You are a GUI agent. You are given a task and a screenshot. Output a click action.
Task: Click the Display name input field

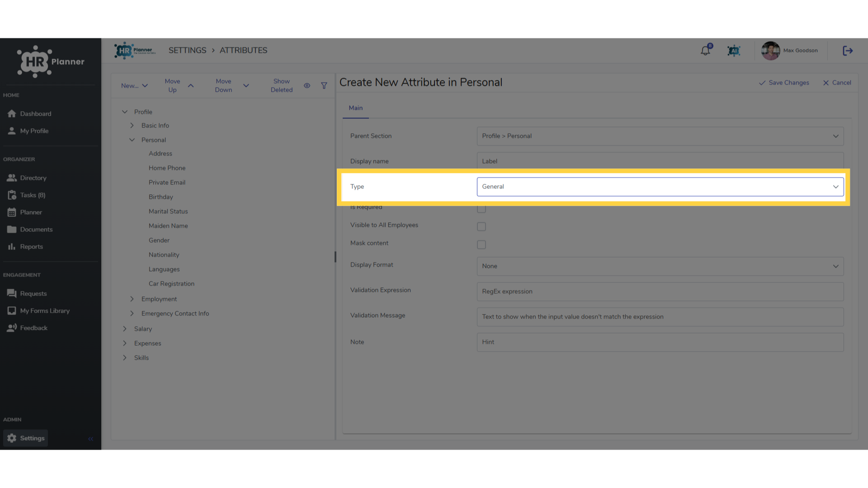coord(660,161)
